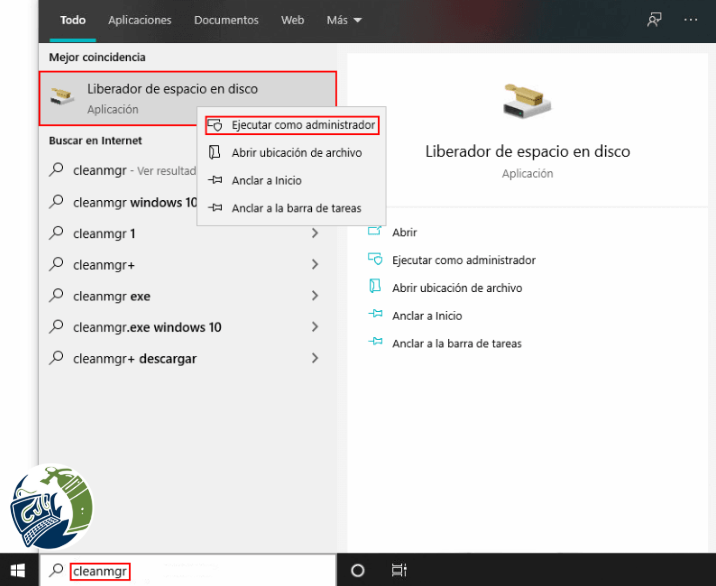Viewport: 716px width, 586px height.
Task: Open Task View icon on taskbar
Action: (x=399, y=570)
